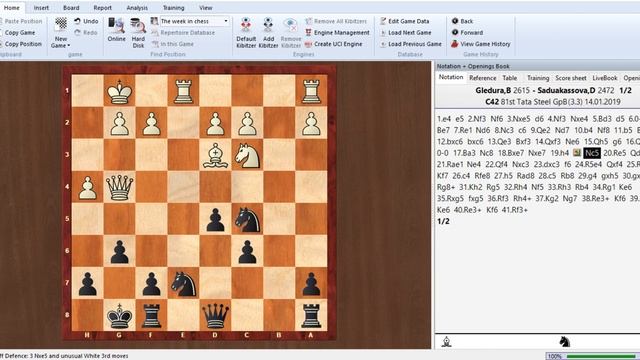640x360 pixels.
Task: Click Load Previous Game
Action: click(x=411, y=44)
